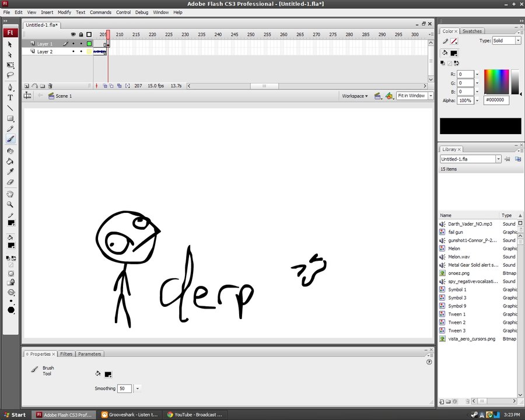Click the Windows Start button
Screen dimensions: 525x420
point(14,415)
